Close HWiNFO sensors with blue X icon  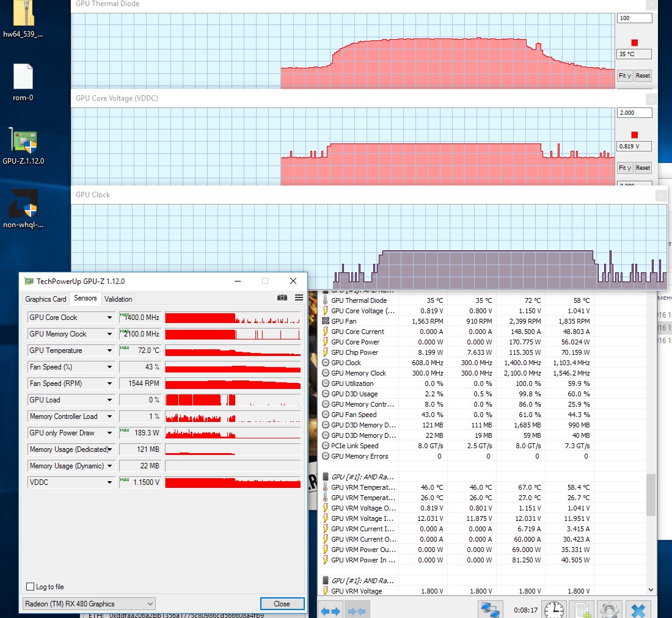click(638, 610)
